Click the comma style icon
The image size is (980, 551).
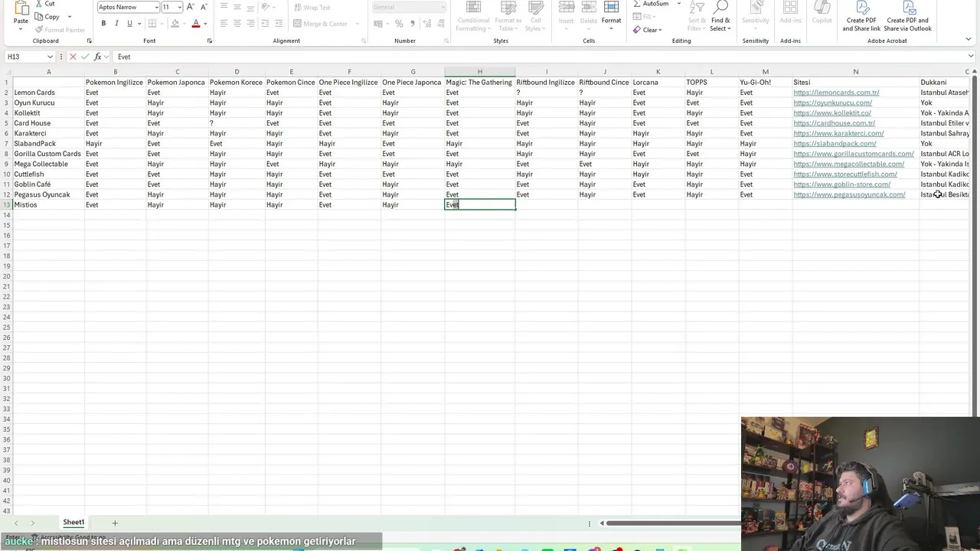click(x=412, y=24)
